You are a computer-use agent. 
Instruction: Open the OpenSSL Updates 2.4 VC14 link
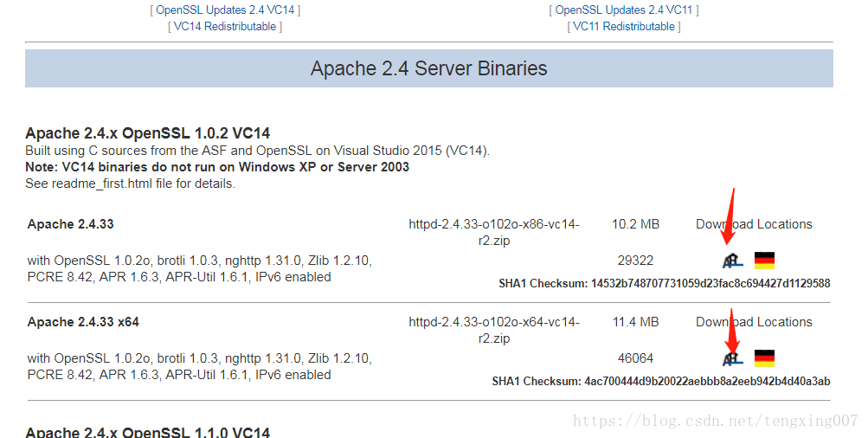point(225,10)
